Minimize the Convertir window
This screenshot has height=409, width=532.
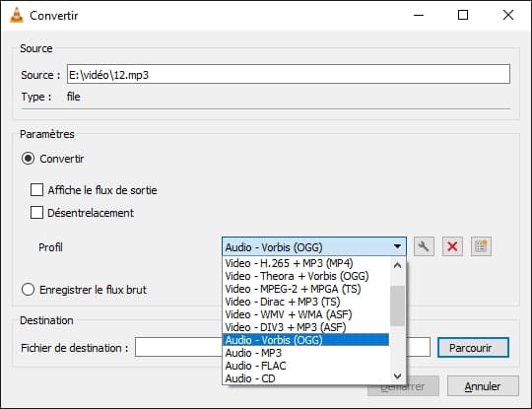pyautogui.click(x=419, y=15)
